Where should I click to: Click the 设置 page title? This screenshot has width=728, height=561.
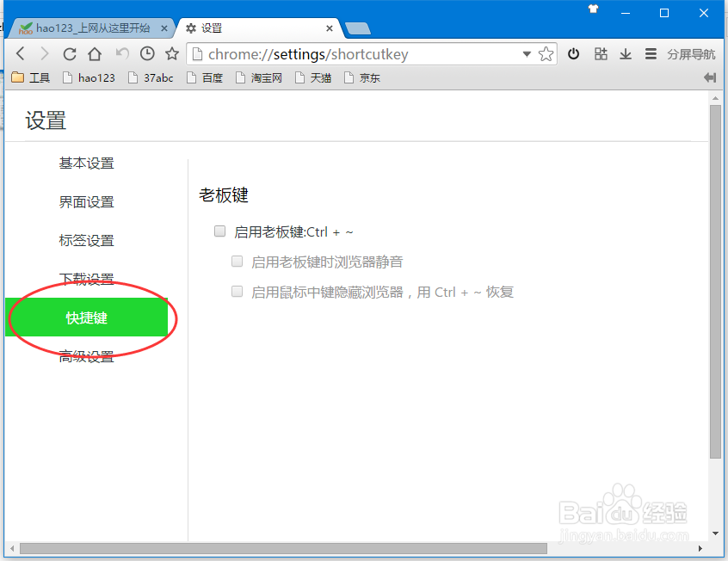click(46, 120)
